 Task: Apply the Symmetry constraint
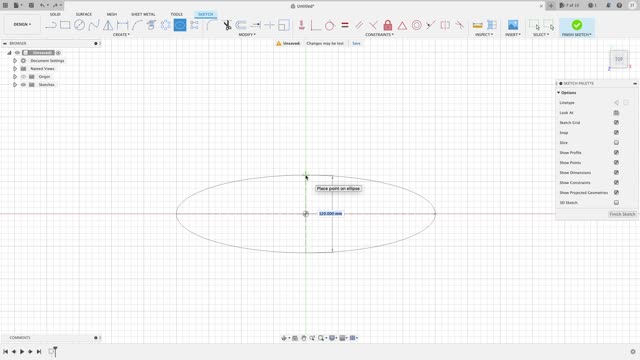tap(445, 25)
